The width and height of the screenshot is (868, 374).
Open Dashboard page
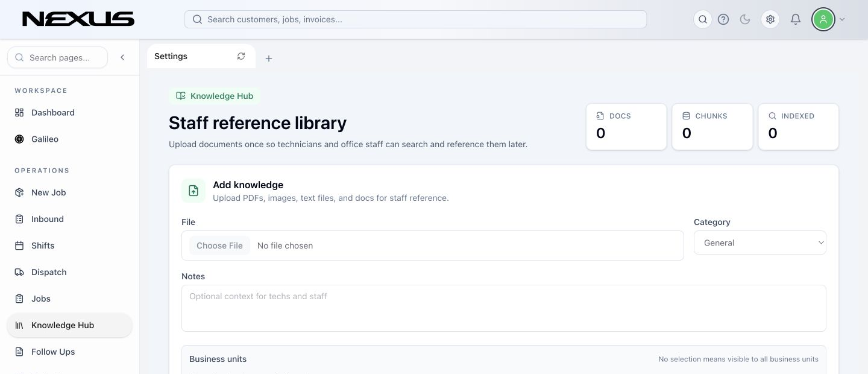69,113
